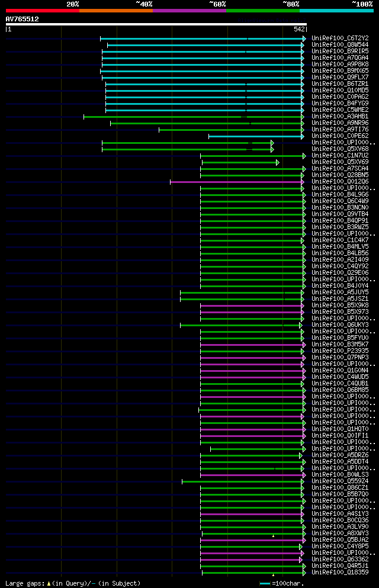
Task: Click the green alignment bar of UniRef100_A9TI76
Action: click(232, 130)
